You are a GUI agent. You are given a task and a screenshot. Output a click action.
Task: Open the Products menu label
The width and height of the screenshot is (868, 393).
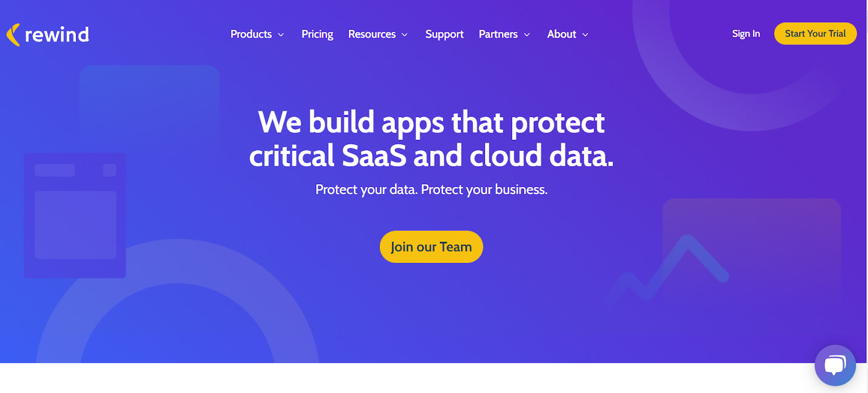[x=251, y=34]
